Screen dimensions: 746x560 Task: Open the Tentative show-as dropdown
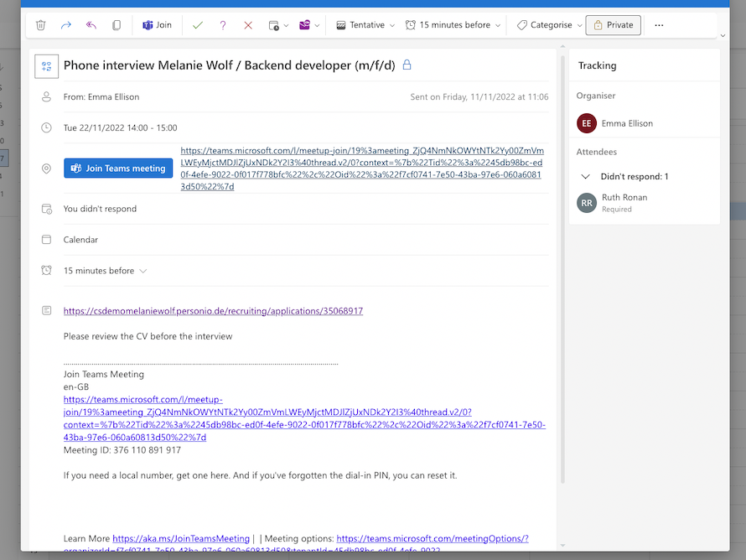[x=365, y=25]
